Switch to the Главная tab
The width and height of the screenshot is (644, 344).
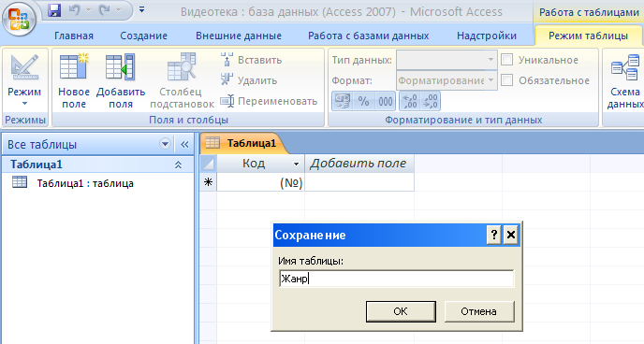(x=74, y=36)
